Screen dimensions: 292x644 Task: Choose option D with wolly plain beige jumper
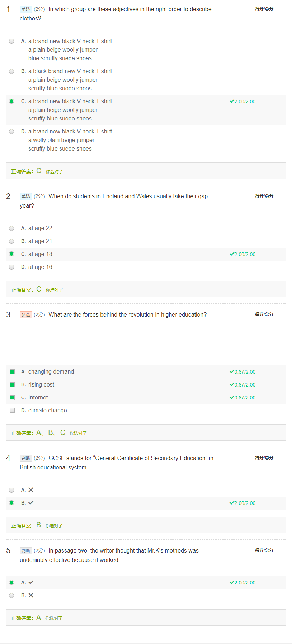pos(11,132)
